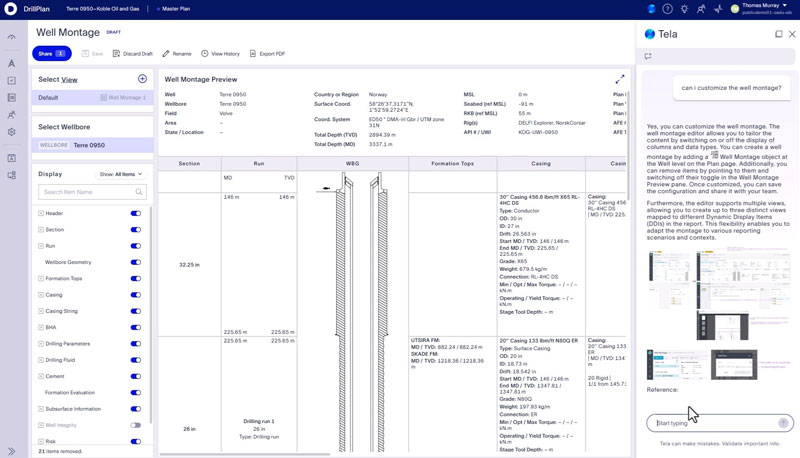Add a new view with the plus icon

pos(142,79)
